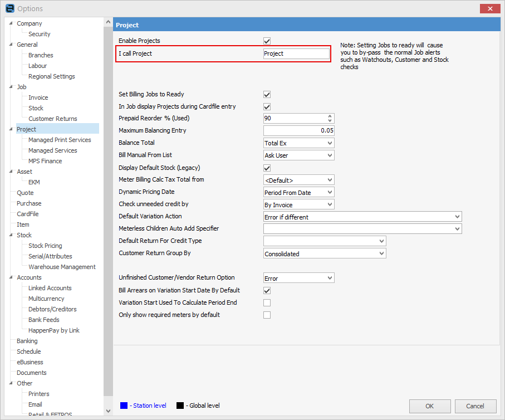
Task: Select Customer Returns under Job
Action: click(53, 119)
